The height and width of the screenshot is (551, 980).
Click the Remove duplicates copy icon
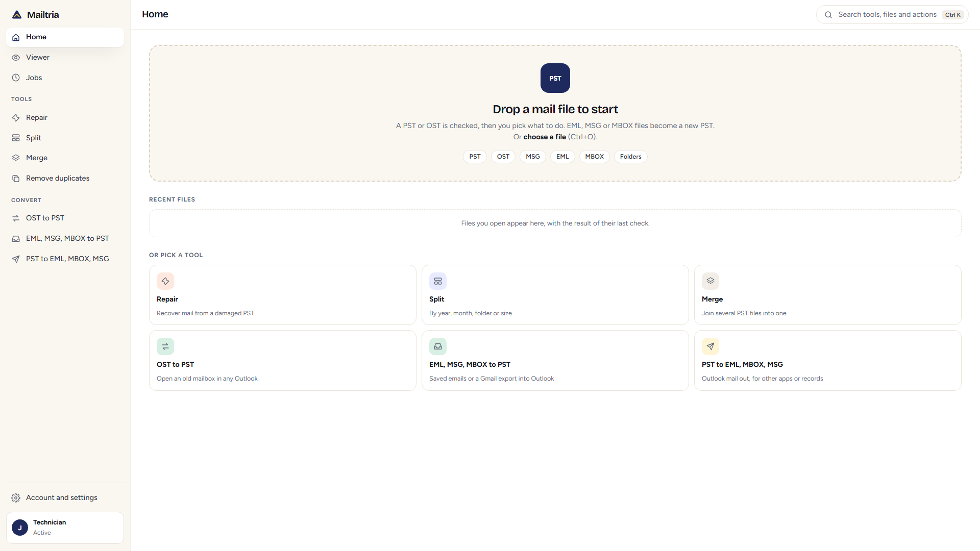[x=16, y=179]
